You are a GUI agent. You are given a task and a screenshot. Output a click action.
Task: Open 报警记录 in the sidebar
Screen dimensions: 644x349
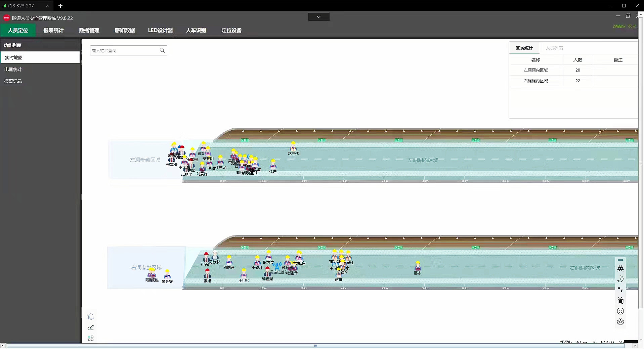13,81
